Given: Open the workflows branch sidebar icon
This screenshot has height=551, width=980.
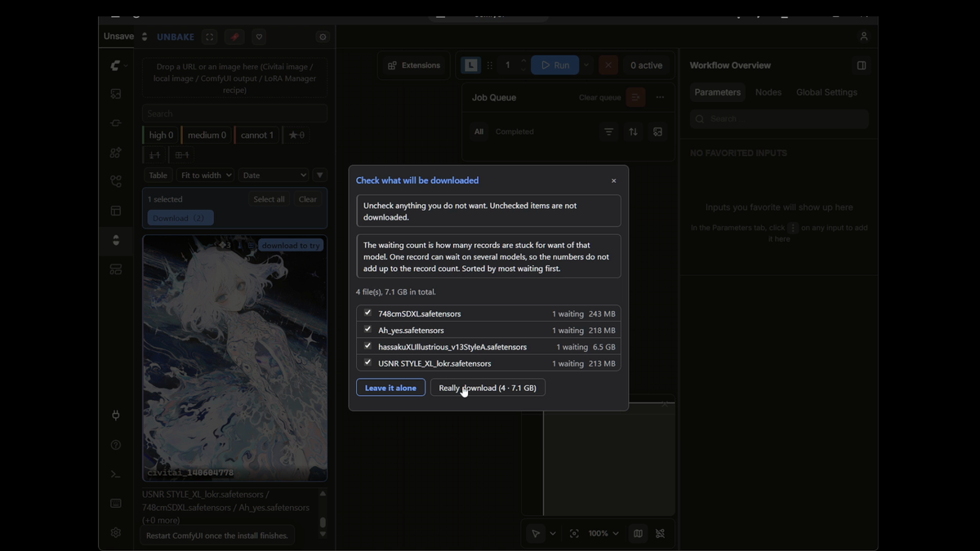Looking at the screenshot, I should pyautogui.click(x=116, y=182).
